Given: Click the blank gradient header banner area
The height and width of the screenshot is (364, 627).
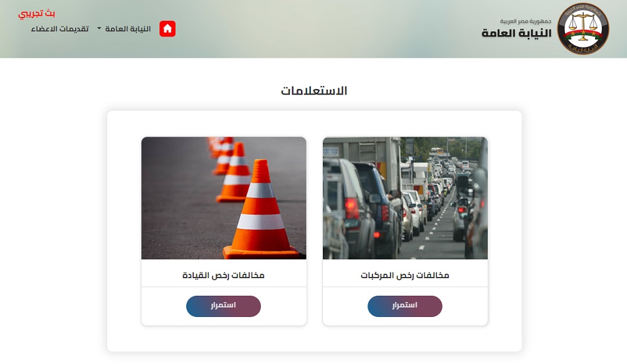Looking at the screenshot, I should pyautogui.click(x=320, y=29).
